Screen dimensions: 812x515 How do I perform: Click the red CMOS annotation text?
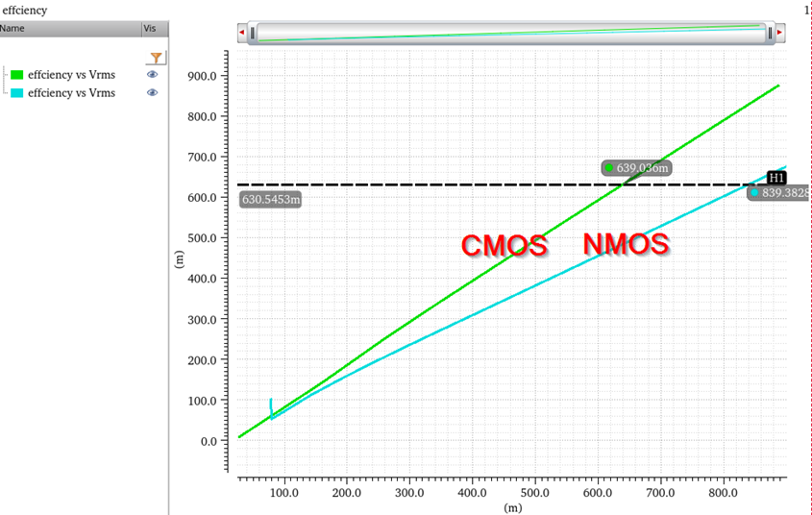[504, 246]
